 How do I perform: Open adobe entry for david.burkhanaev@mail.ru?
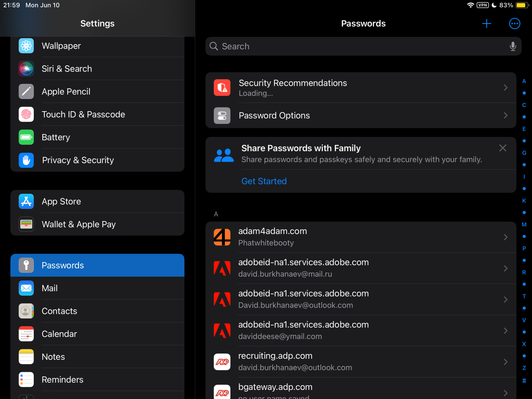361,268
